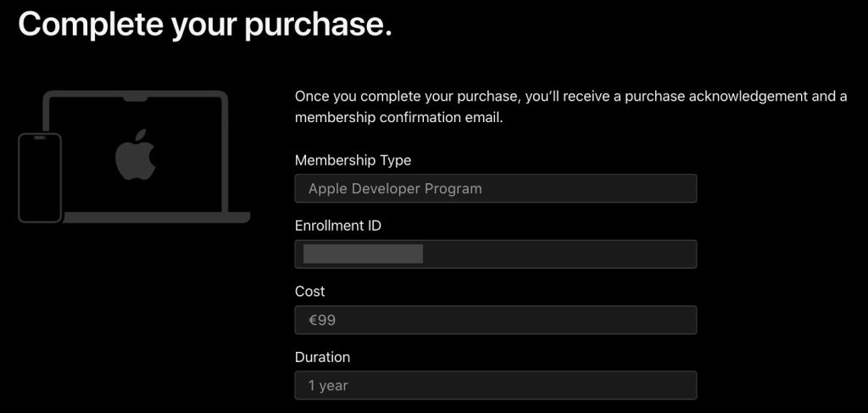Select the Cost field showing €99
This screenshot has width=868, height=413.
495,320
